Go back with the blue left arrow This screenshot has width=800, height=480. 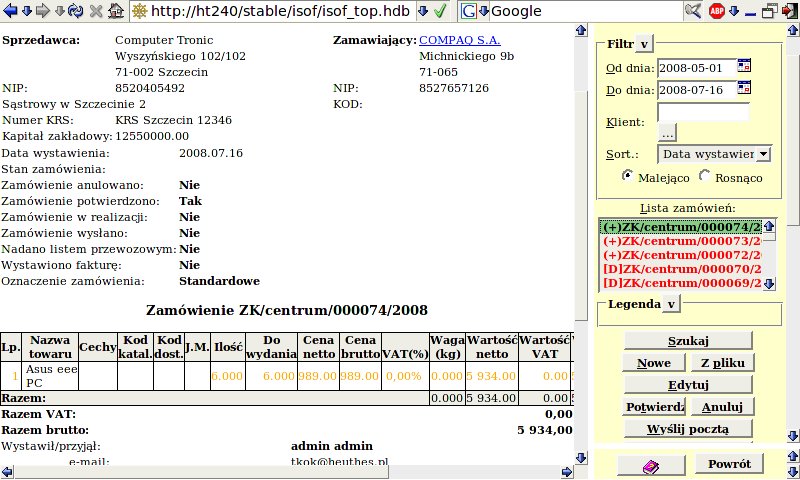coord(11,11)
